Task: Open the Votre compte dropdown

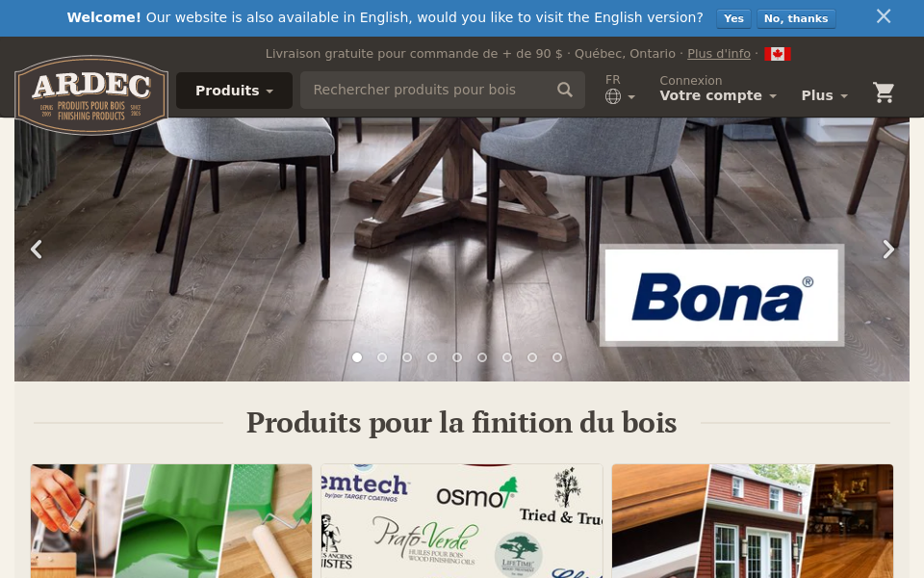Action: (718, 95)
